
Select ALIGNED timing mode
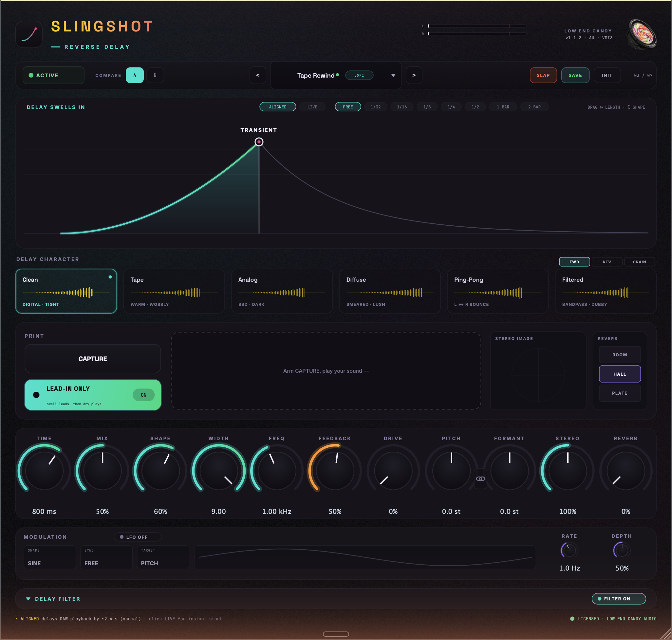278,107
